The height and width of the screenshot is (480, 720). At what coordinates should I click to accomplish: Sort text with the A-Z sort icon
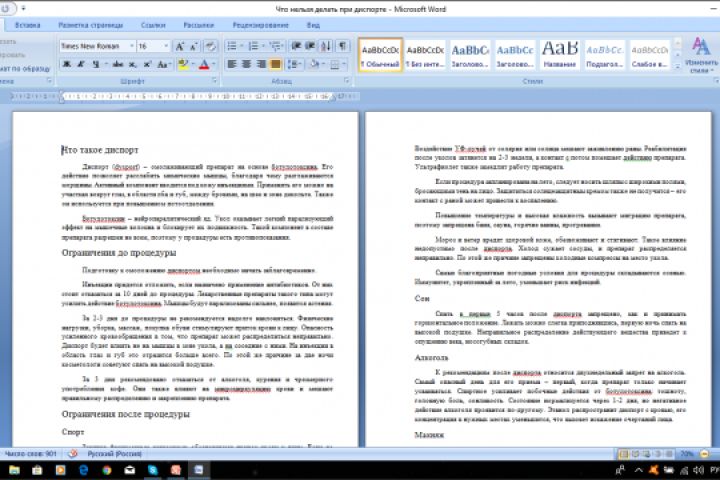326,46
